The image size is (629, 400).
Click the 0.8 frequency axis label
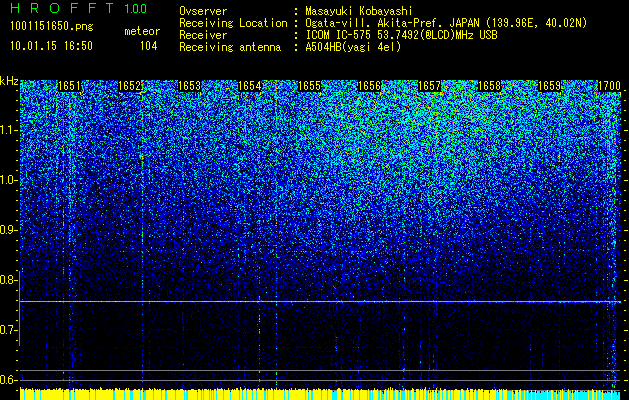(x=7, y=280)
